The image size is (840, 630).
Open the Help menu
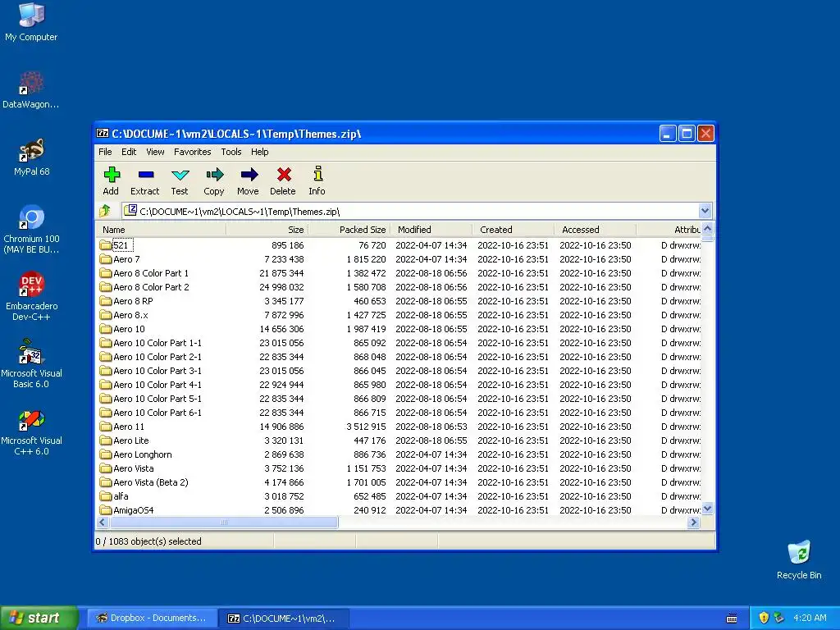point(260,152)
